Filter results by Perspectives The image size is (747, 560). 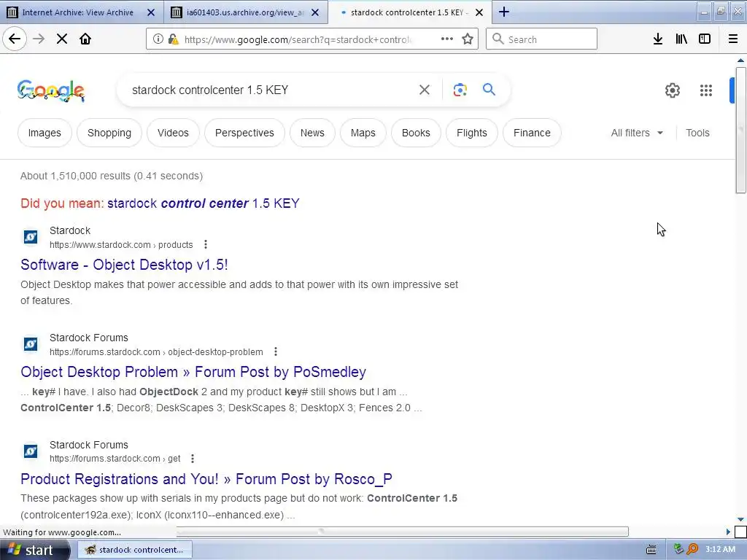(244, 133)
